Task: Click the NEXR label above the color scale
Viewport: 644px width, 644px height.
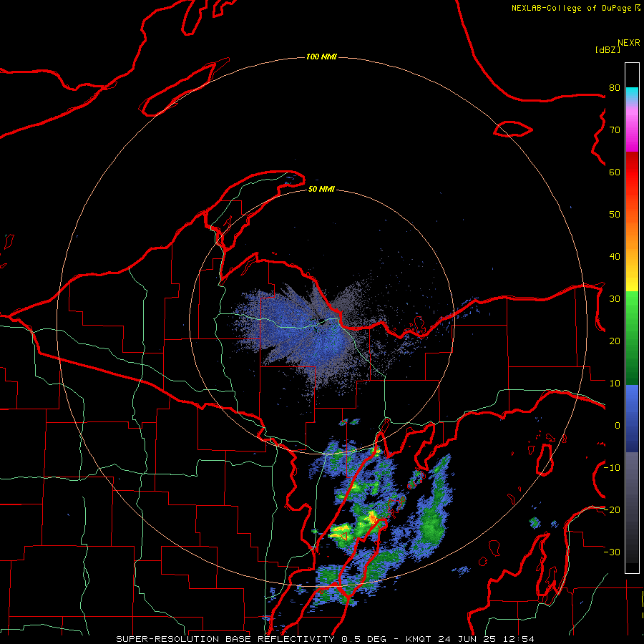Action: (628, 43)
